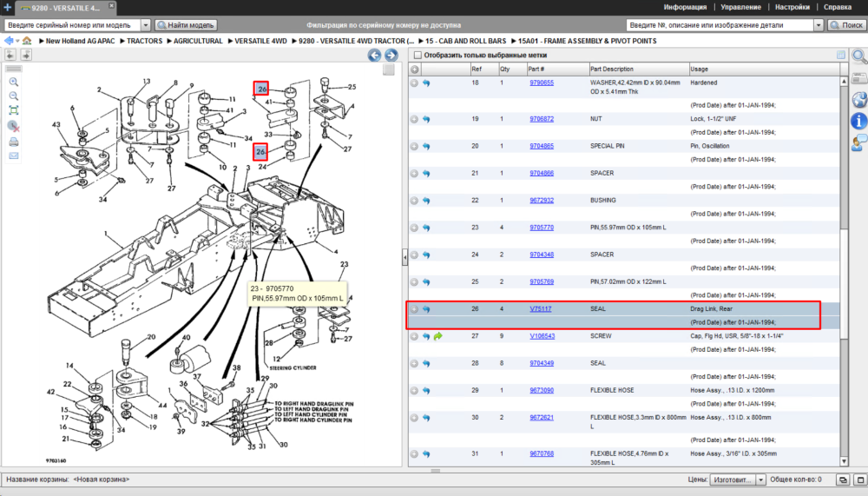This screenshot has height=496, width=868.
Task: Click the serial number input field
Action: (x=72, y=25)
